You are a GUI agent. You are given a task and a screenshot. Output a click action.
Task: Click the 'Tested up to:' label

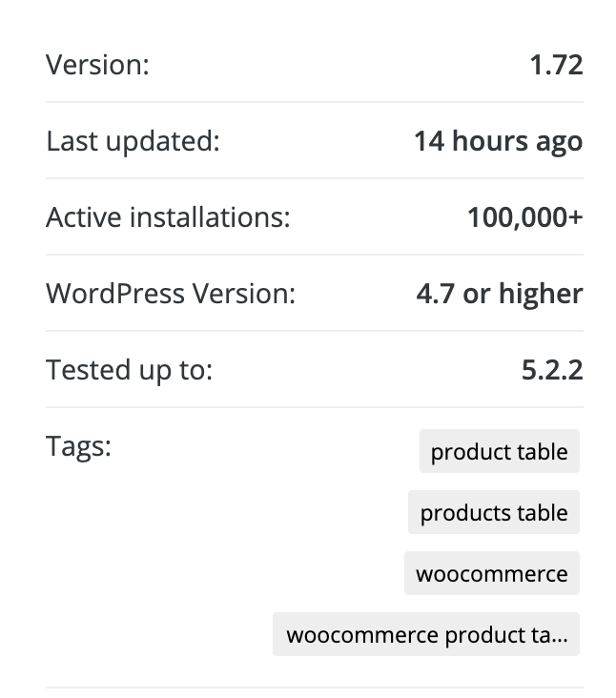click(x=130, y=370)
